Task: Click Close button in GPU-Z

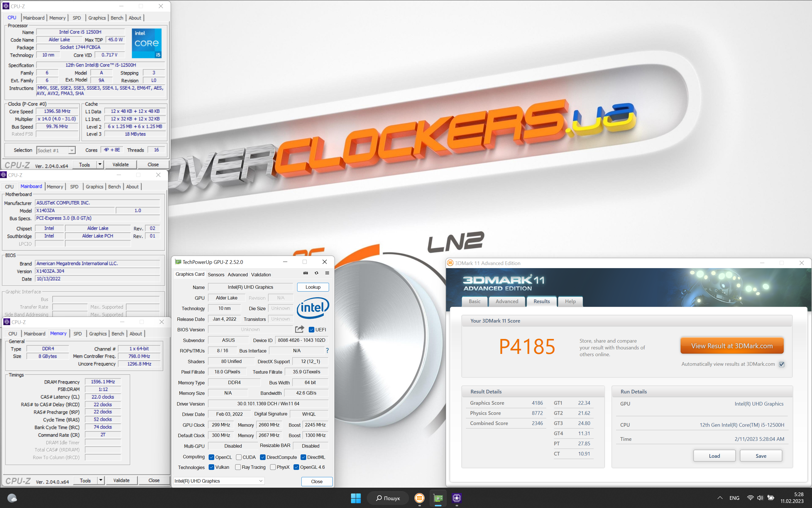Action: coord(316,481)
